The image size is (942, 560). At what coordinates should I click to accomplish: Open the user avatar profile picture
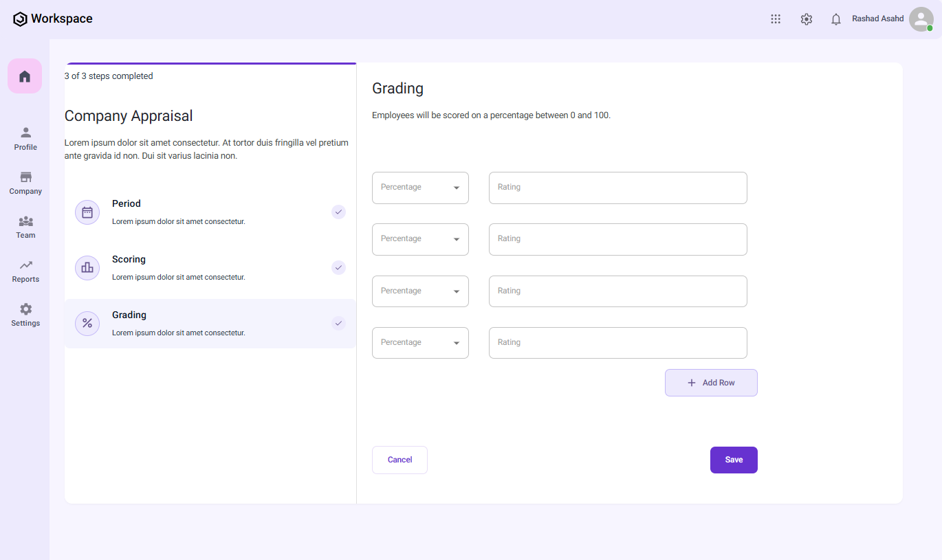pyautogui.click(x=921, y=19)
